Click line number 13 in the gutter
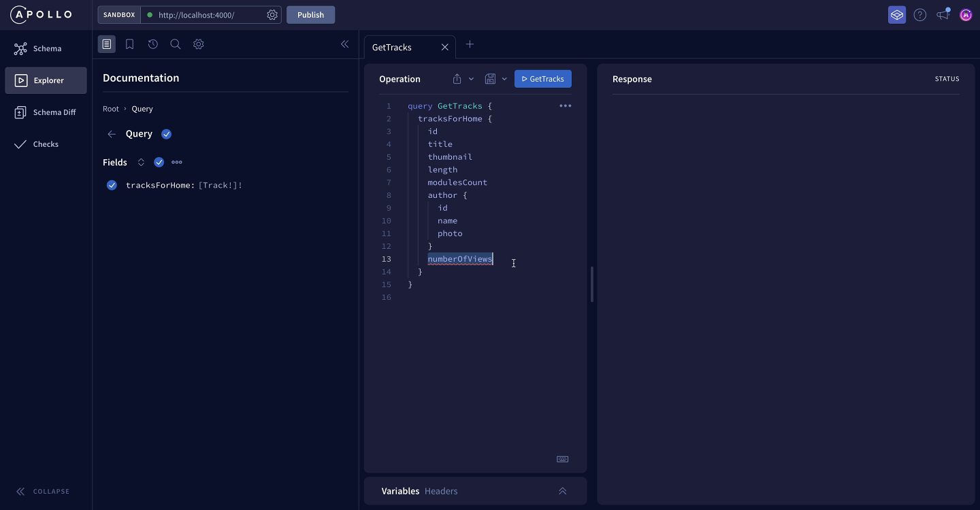Viewport: 980px width, 510px height. point(386,259)
